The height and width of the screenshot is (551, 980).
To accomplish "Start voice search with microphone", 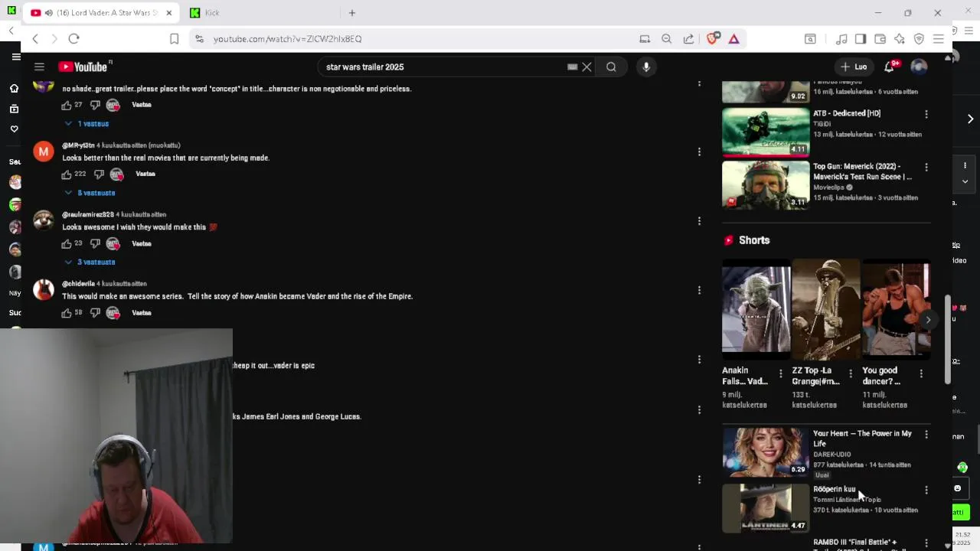I will [646, 67].
